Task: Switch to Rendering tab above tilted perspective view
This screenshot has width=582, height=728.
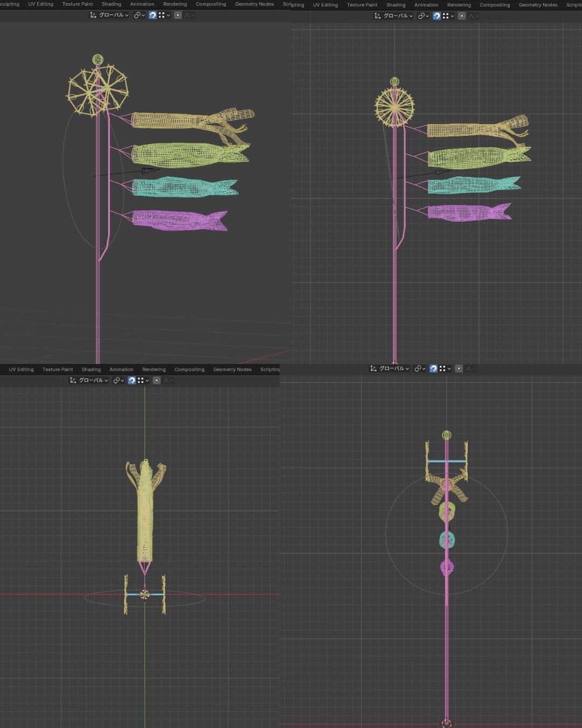Action: tap(175, 4)
